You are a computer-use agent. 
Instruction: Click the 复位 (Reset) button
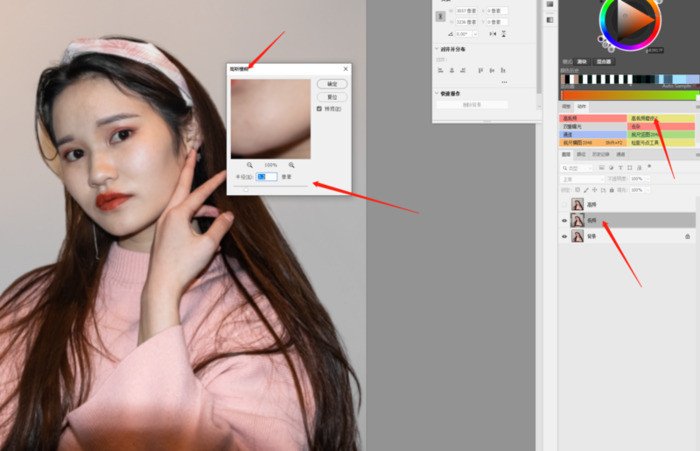click(332, 97)
